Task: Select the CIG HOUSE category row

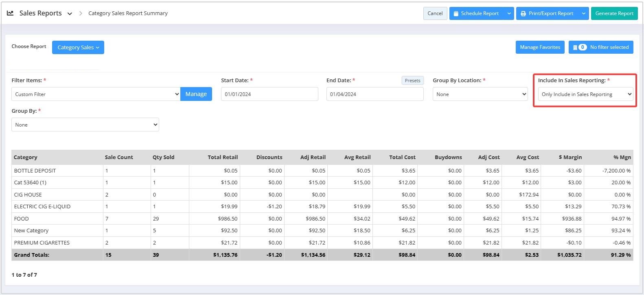Action: point(322,194)
